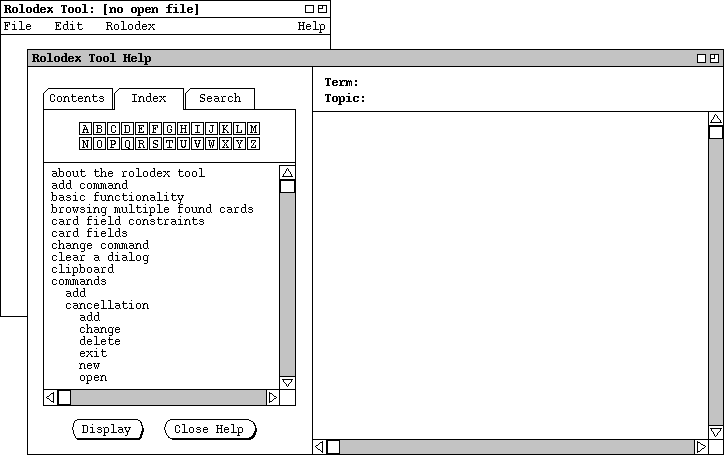
Task: Open the File menu
Action: coord(18,26)
